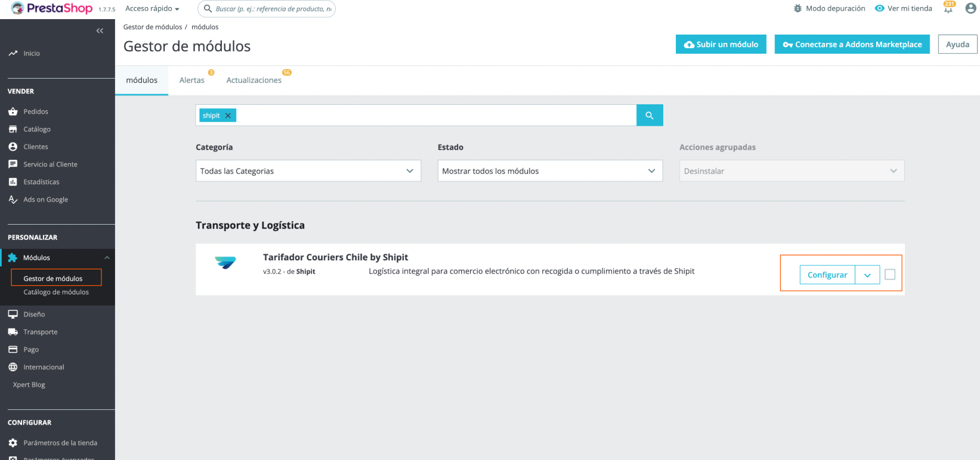The image size is (980, 460).
Task: Click the Shipit module logo
Action: coord(225,263)
